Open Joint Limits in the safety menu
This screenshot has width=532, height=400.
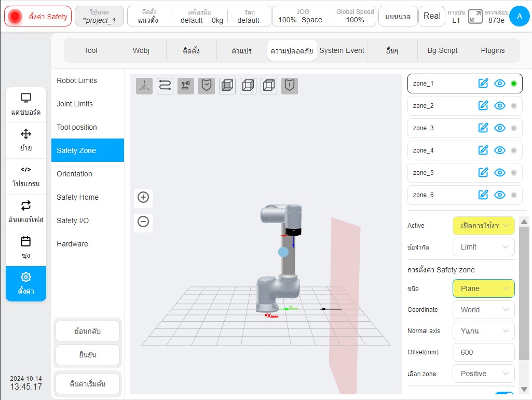pyautogui.click(x=88, y=104)
